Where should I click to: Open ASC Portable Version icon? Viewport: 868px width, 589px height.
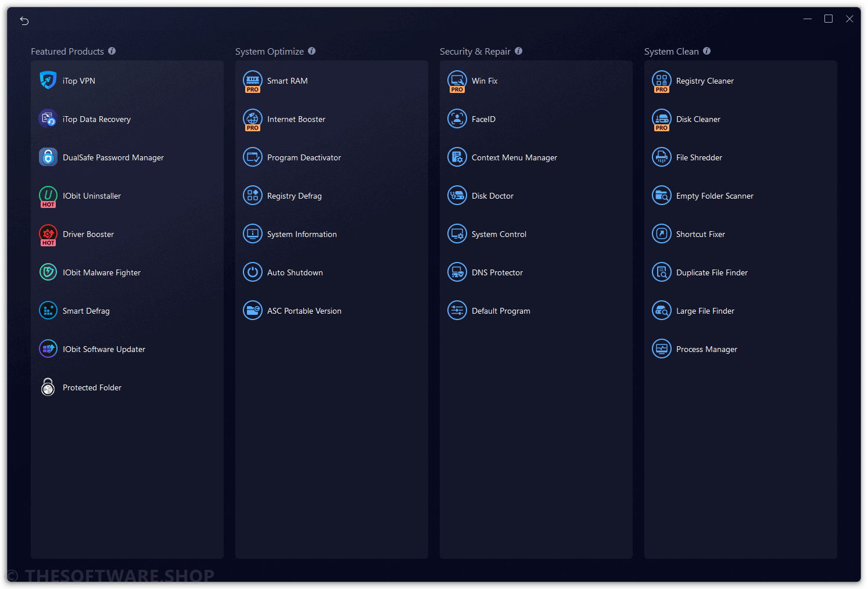253,310
